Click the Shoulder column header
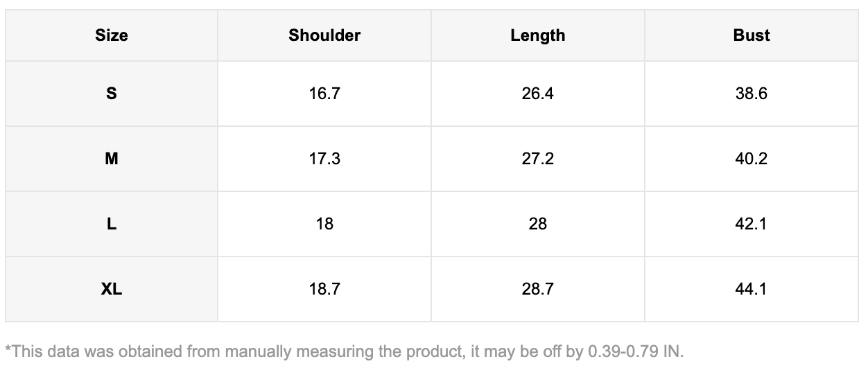The width and height of the screenshot is (868, 366). click(x=324, y=35)
